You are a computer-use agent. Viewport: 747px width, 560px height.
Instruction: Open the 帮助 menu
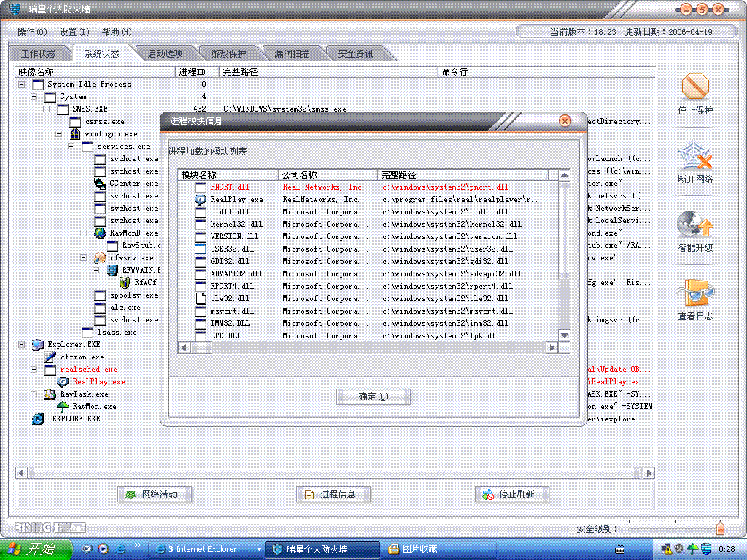(117, 32)
